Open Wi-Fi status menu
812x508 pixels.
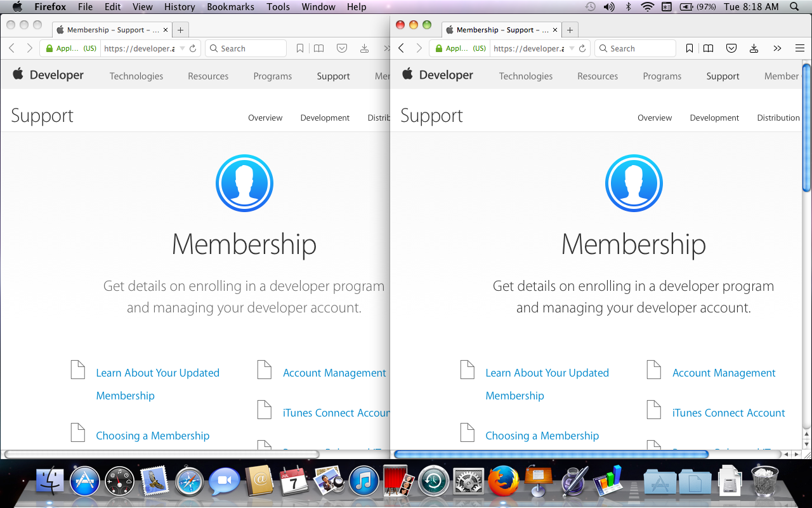pos(647,7)
